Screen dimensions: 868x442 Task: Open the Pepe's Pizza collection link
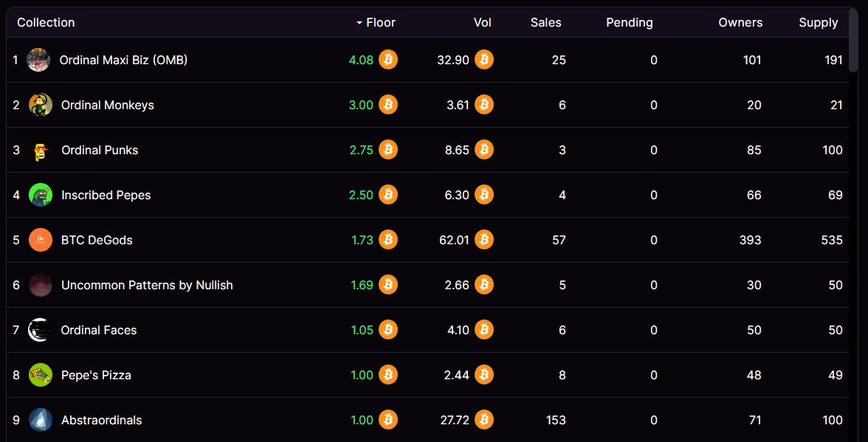[x=96, y=375]
